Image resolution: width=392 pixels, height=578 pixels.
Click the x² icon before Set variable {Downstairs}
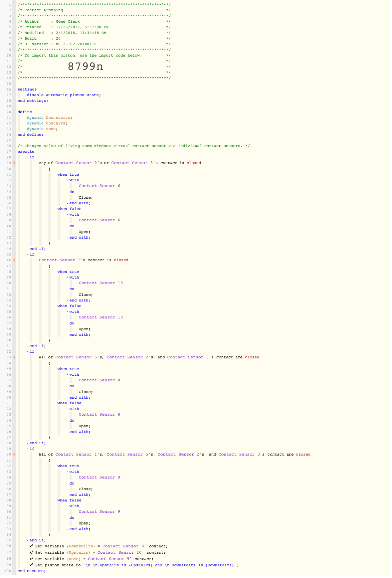[x=31, y=546]
